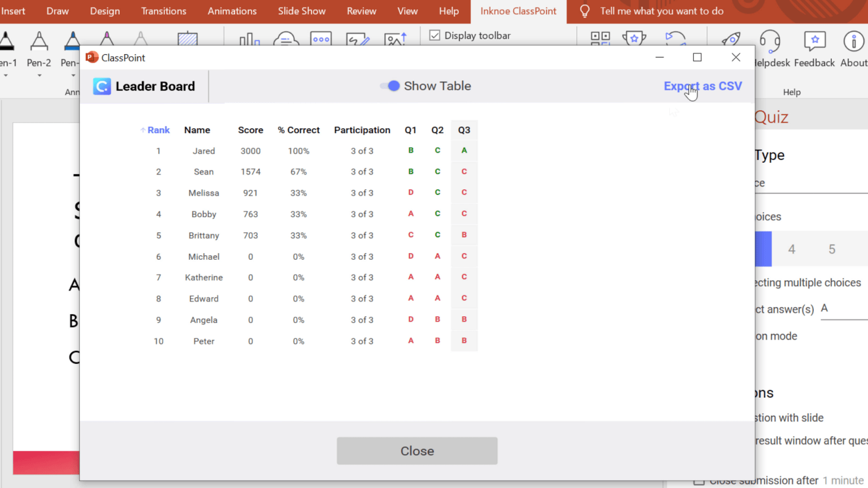Select the word cloud icon in the ribbon
This screenshot has width=868, height=488.
[x=286, y=40]
